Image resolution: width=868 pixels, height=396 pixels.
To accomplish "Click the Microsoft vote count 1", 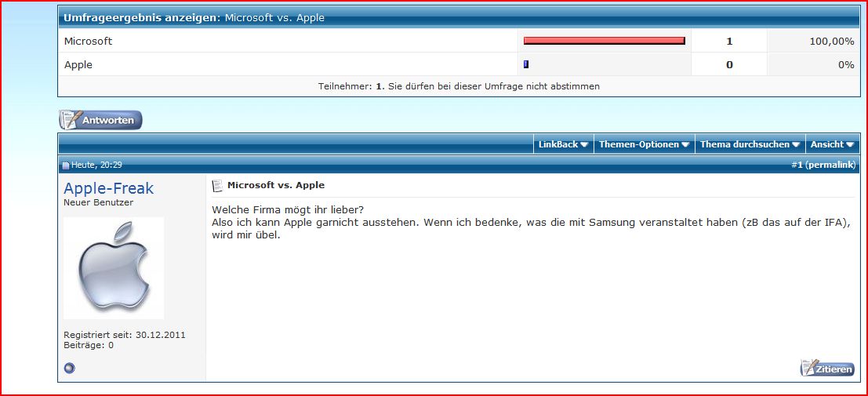I will point(729,41).
